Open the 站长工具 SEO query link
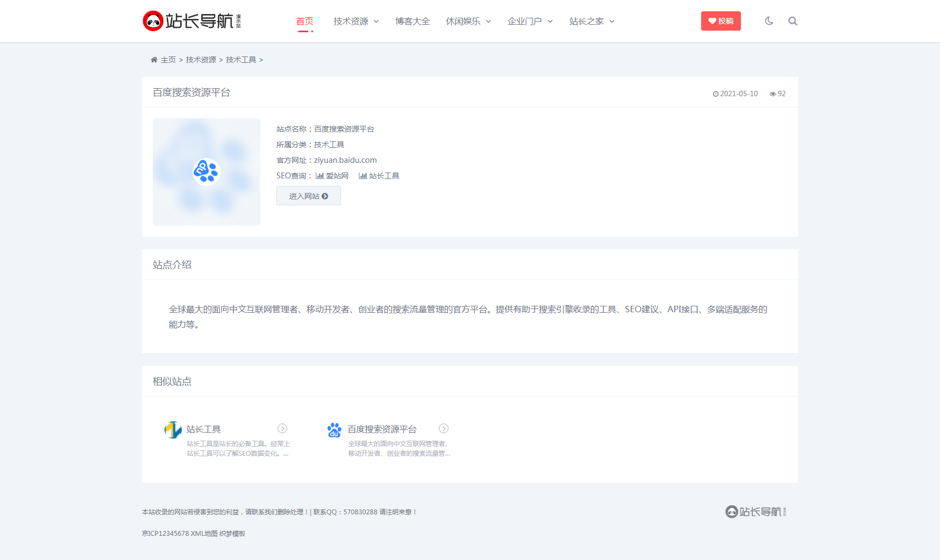940x560 pixels. pyautogui.click(x=379, y=176)
